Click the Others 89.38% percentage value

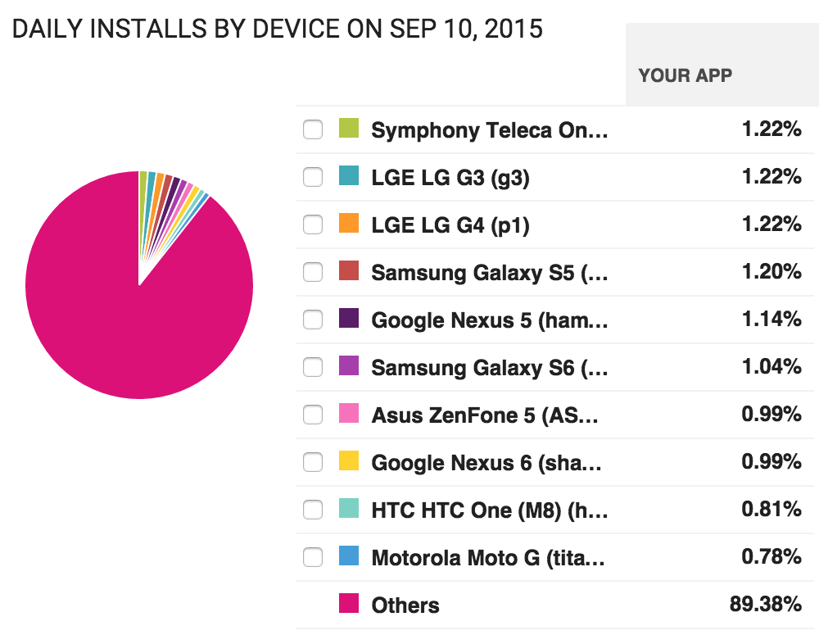click(765, 605)
